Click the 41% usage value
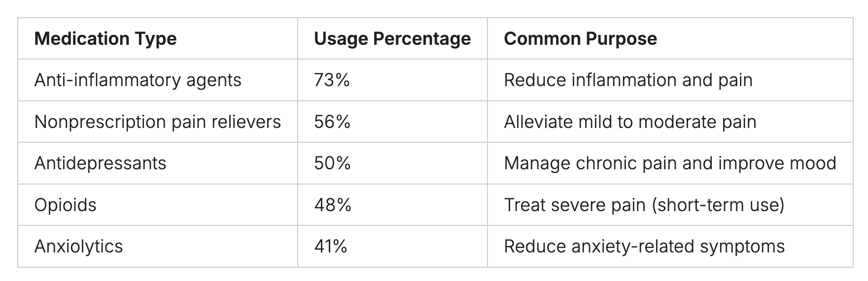This screenshot has height=281, width=868. pos(331,247)
